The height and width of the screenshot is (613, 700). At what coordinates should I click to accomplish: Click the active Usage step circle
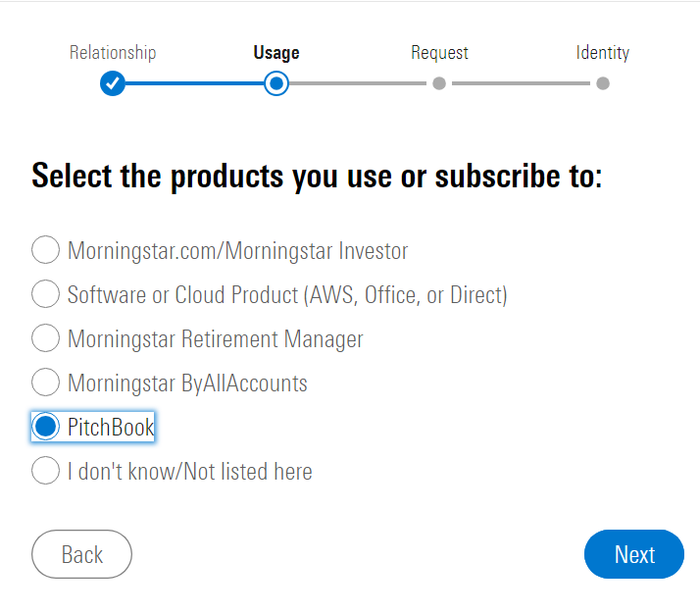pos(276,83)
